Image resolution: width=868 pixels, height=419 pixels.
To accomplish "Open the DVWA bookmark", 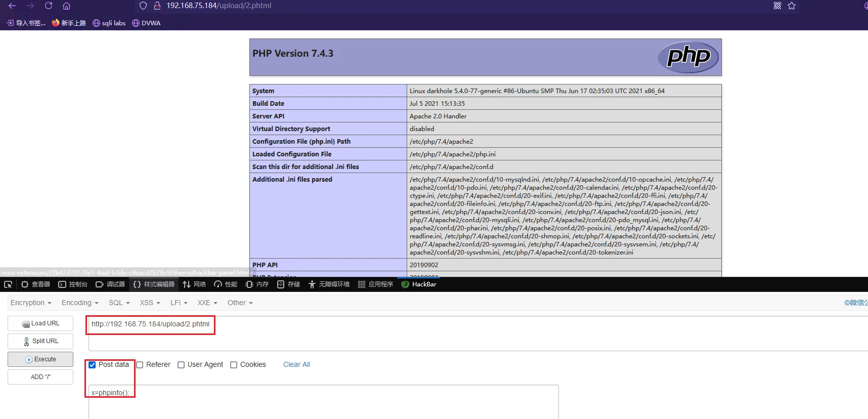I will pos(146,23).
